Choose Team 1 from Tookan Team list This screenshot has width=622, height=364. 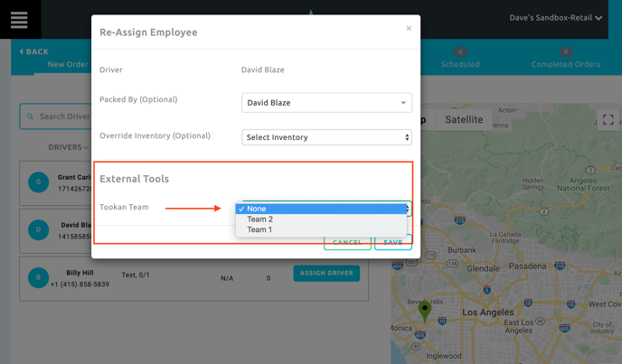click(x=321, y=229)
